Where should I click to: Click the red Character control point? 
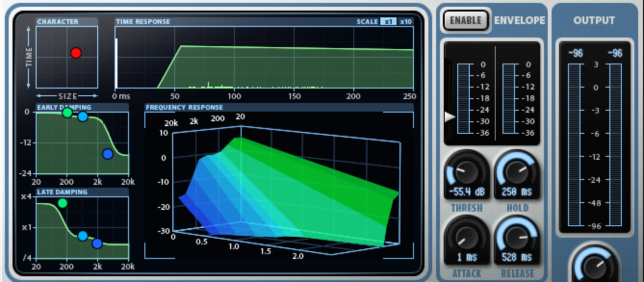coord(76,53)
